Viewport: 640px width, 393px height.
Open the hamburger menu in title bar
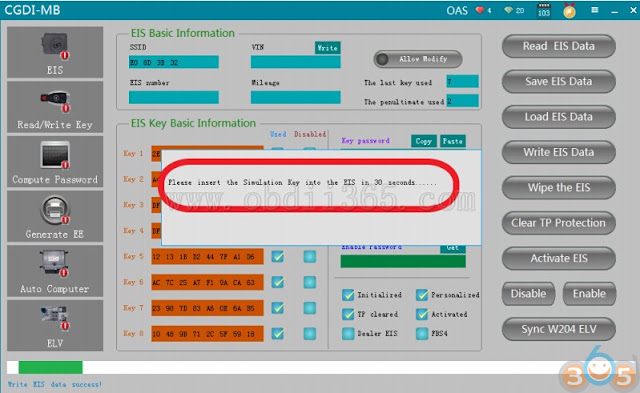[x=595, y=10]
